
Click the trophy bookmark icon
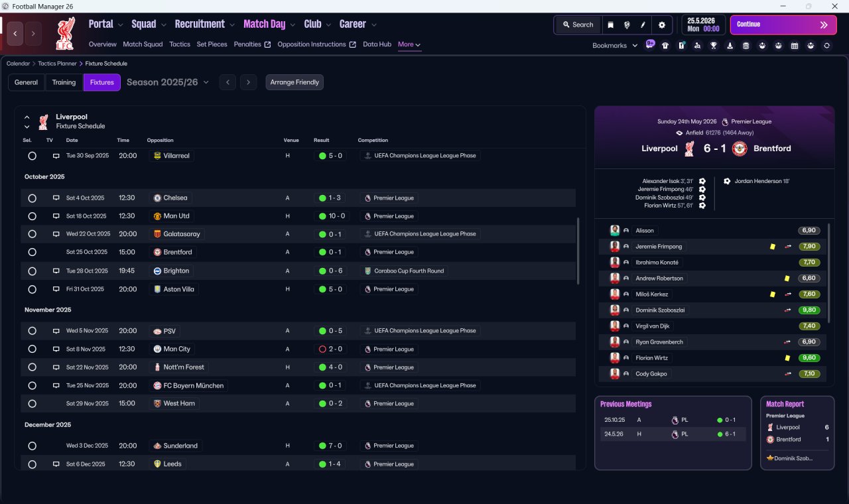pyautogui.click(x=714, y=46)
